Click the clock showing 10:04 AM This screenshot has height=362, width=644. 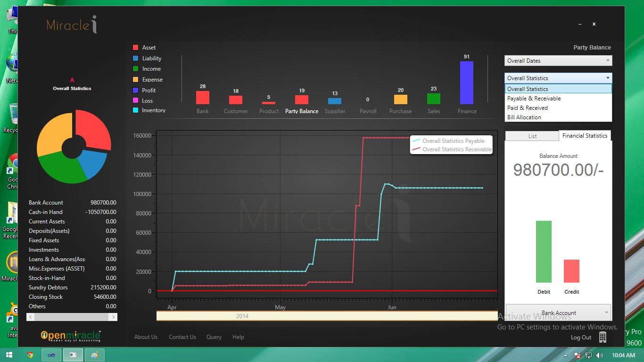coord(623,355)
